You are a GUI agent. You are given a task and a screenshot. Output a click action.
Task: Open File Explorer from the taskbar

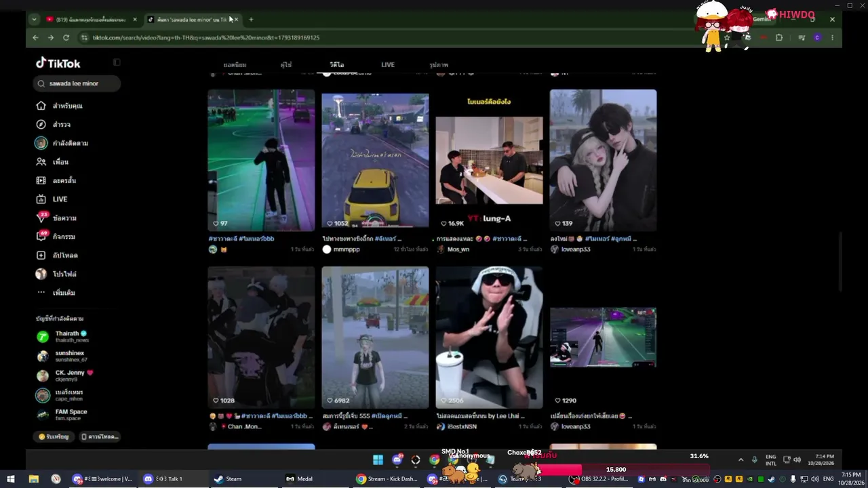33,479
